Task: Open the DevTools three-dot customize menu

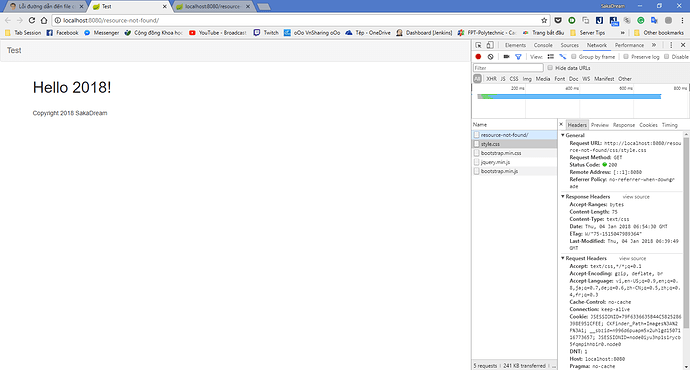Action: click(671, 45)
